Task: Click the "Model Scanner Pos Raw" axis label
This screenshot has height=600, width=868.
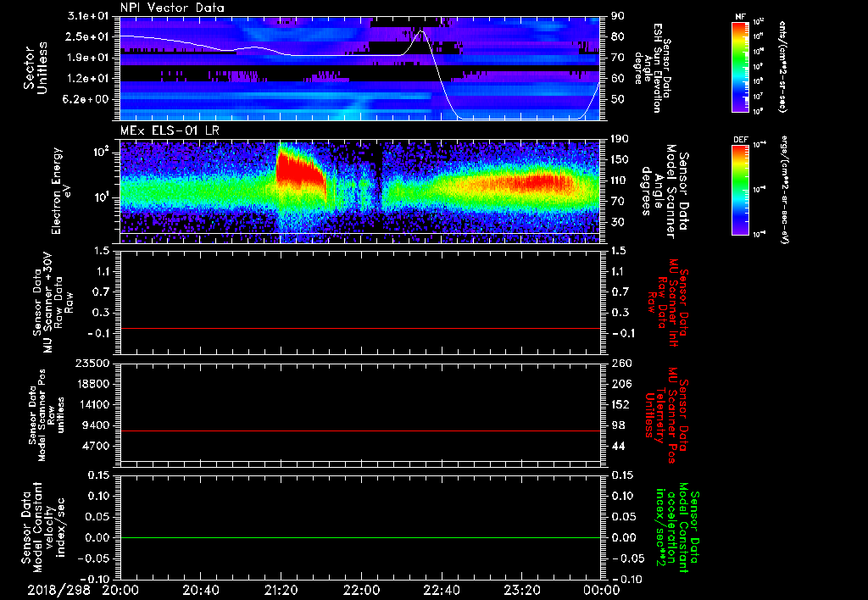Action: [47, 415]
